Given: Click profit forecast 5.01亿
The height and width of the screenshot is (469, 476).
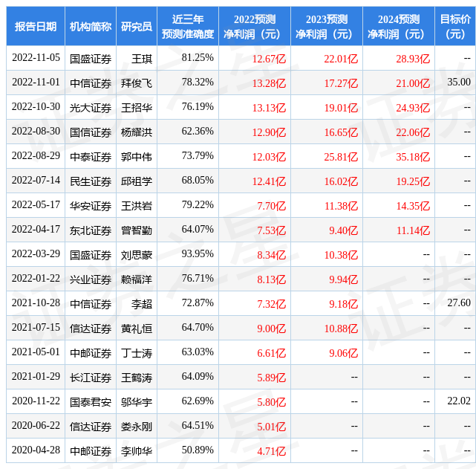Looking at the screenshot, I should [x=271, y=427].
